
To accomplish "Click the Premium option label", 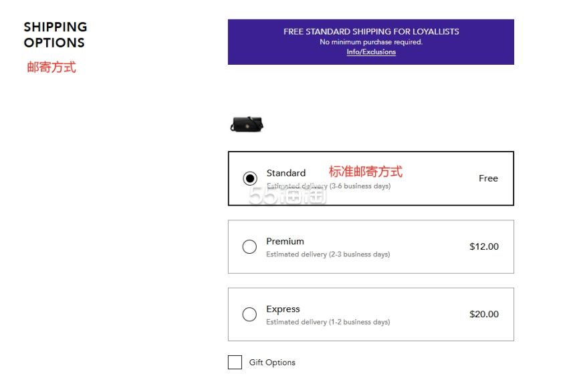I will pos(285,242).
